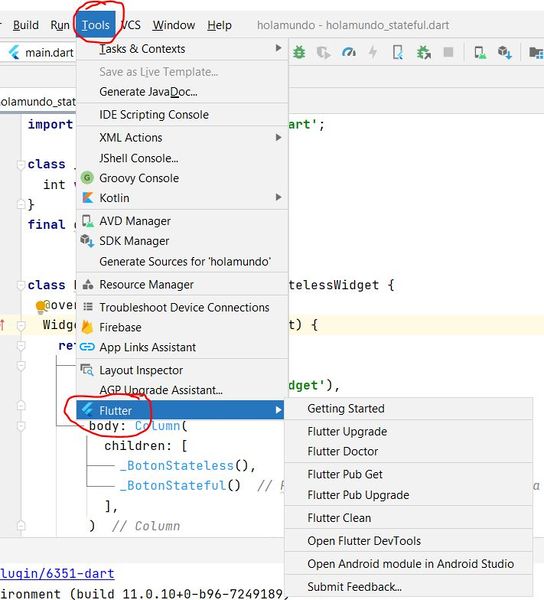Select Open Flutter DevTools
This screenshot has height=600, width=544.
tap(409, 541)
